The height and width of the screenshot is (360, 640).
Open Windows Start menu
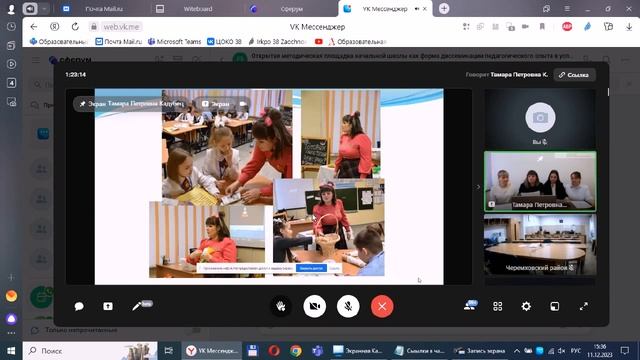(x=11, y=351)
